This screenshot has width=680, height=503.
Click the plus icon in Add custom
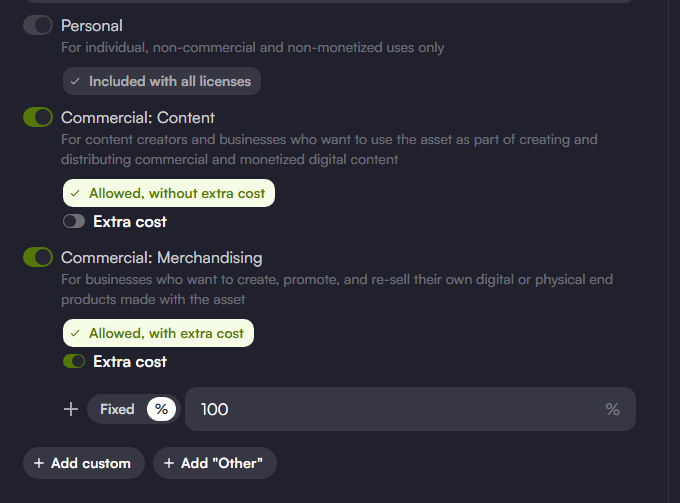[39, 463]
